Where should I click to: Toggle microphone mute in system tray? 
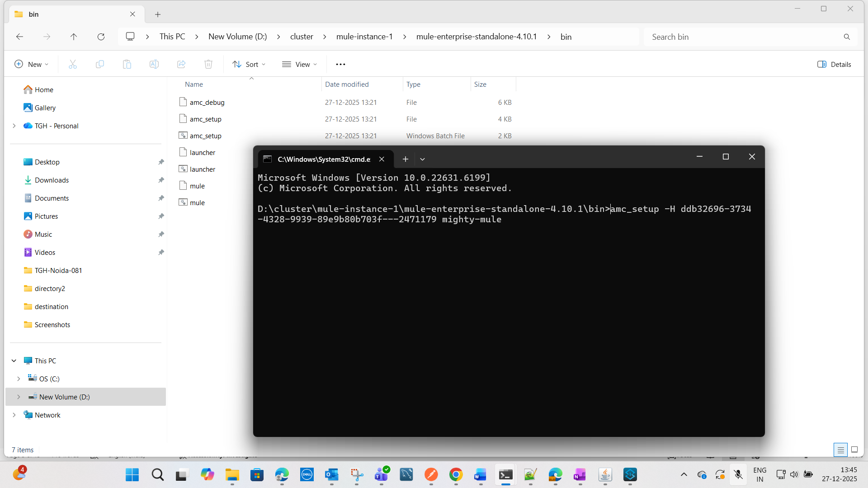[x=738, y=474]
